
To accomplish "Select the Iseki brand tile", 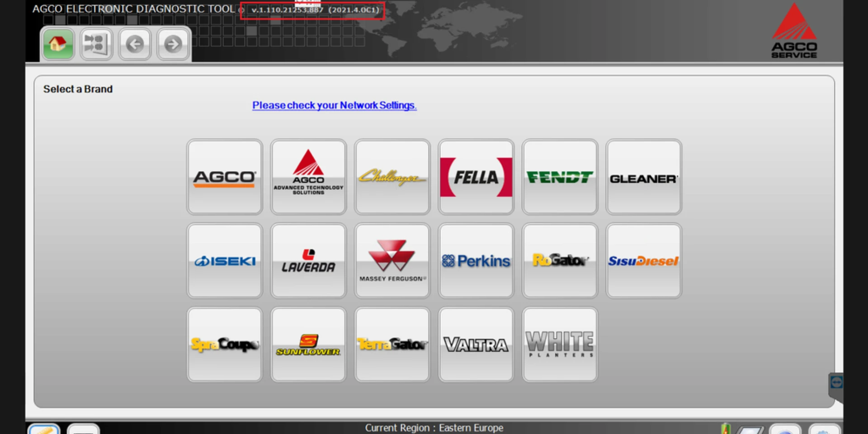I will point(225,261).
